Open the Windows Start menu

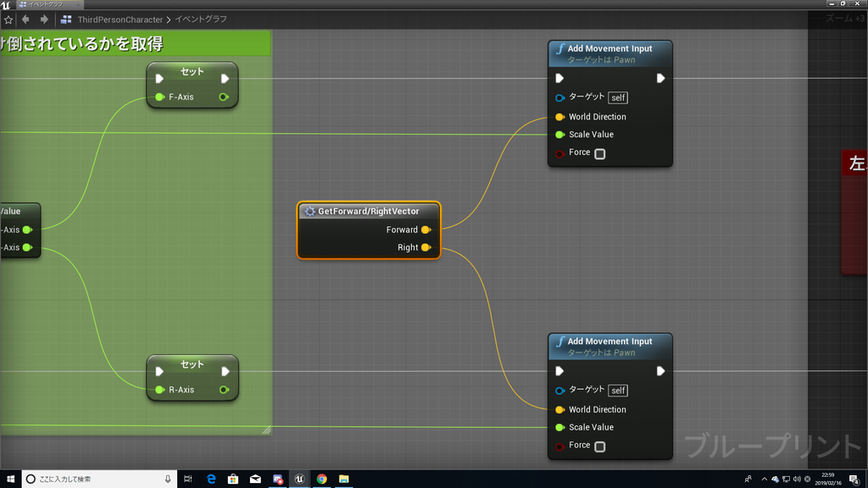(10, 480)
